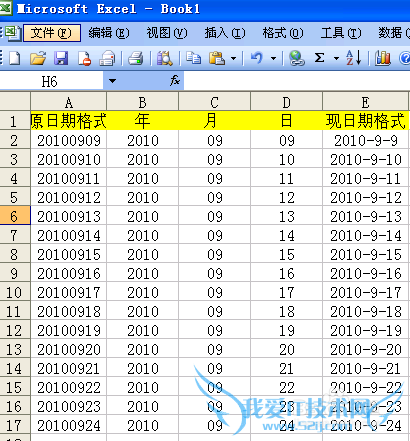
Task: Open Print Preview with the magnifier-page icon
Action: point(165,58)
